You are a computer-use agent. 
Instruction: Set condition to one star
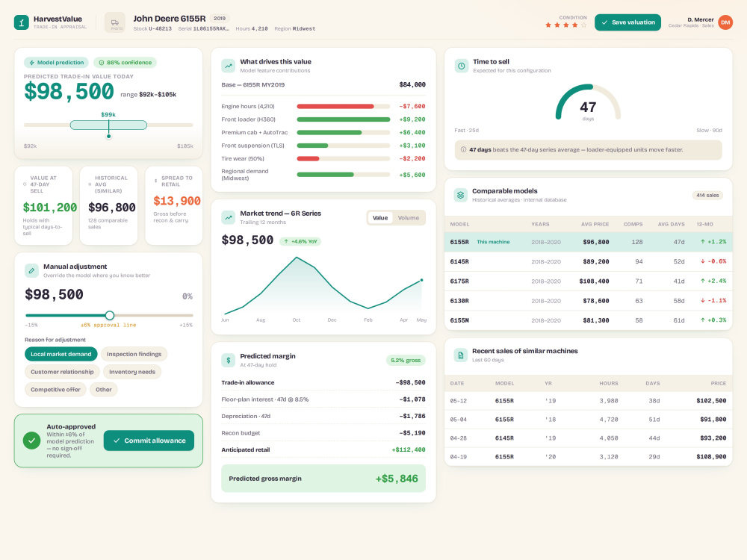(x=548, y=25)
